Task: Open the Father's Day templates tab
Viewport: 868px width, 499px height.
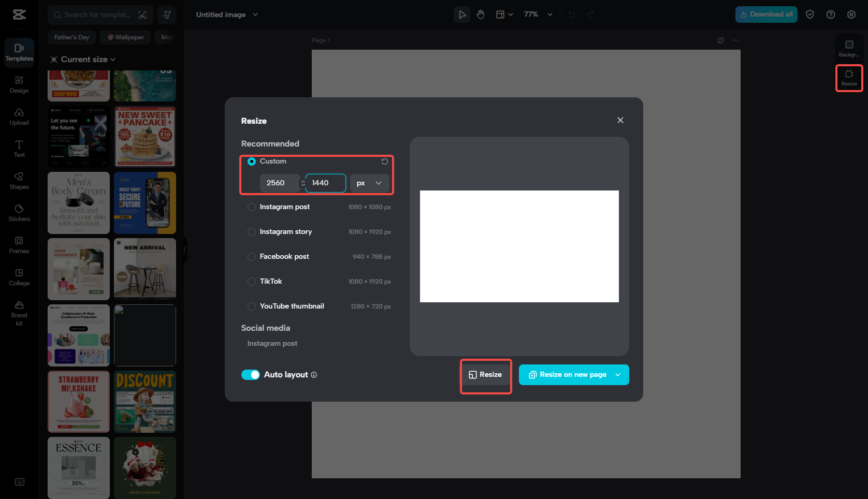Action: pyautogui.click(x=71, y=37)
